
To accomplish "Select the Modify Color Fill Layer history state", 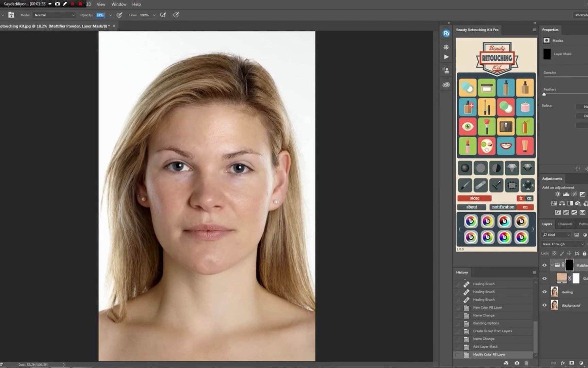I will click(489, 354).
